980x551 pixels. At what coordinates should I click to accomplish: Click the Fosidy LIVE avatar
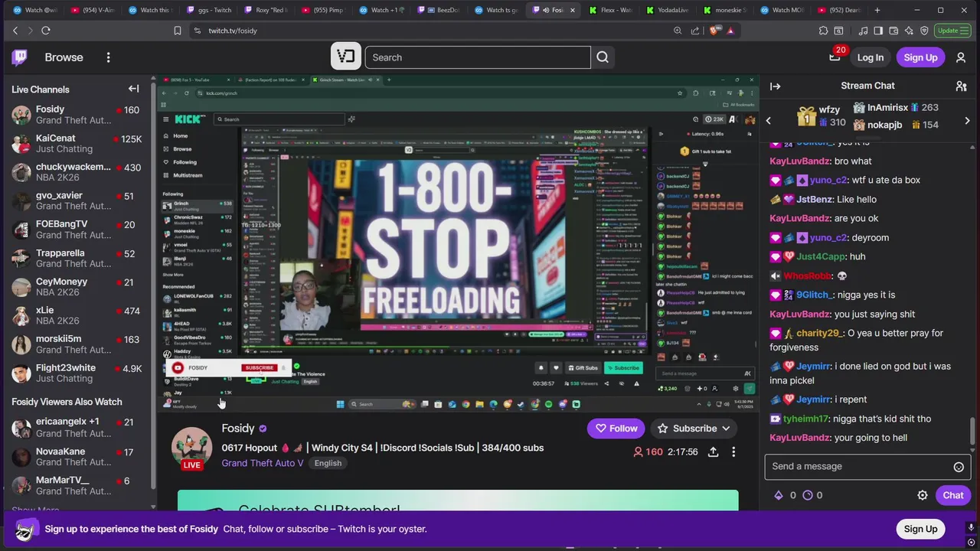click(191, 447)
